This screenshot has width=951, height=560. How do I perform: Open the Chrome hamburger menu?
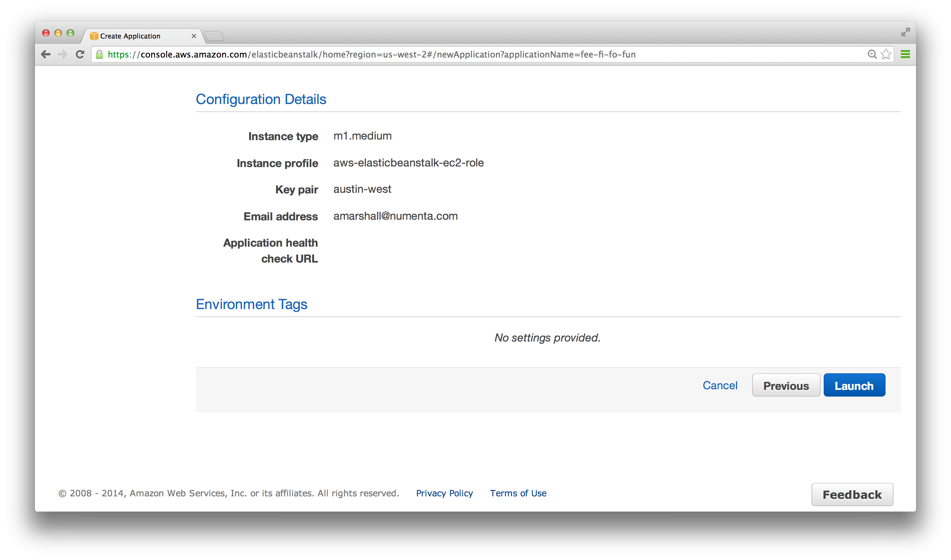[905, 54]
